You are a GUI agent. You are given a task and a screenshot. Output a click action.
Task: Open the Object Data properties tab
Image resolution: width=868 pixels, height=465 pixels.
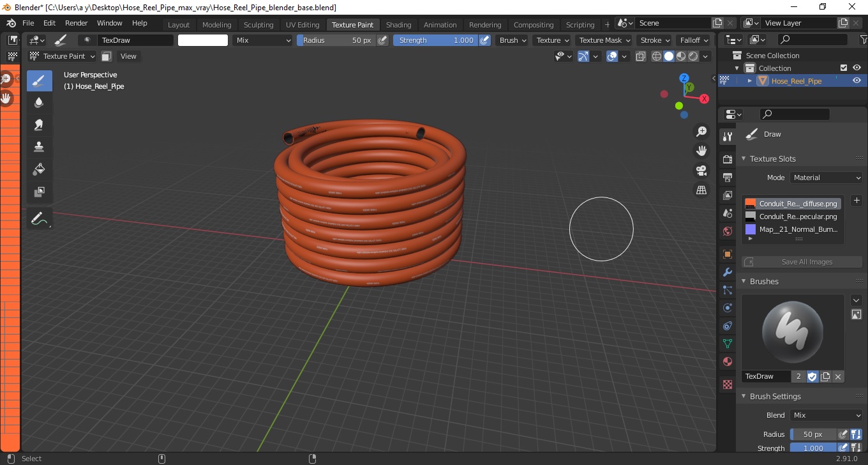727,344
